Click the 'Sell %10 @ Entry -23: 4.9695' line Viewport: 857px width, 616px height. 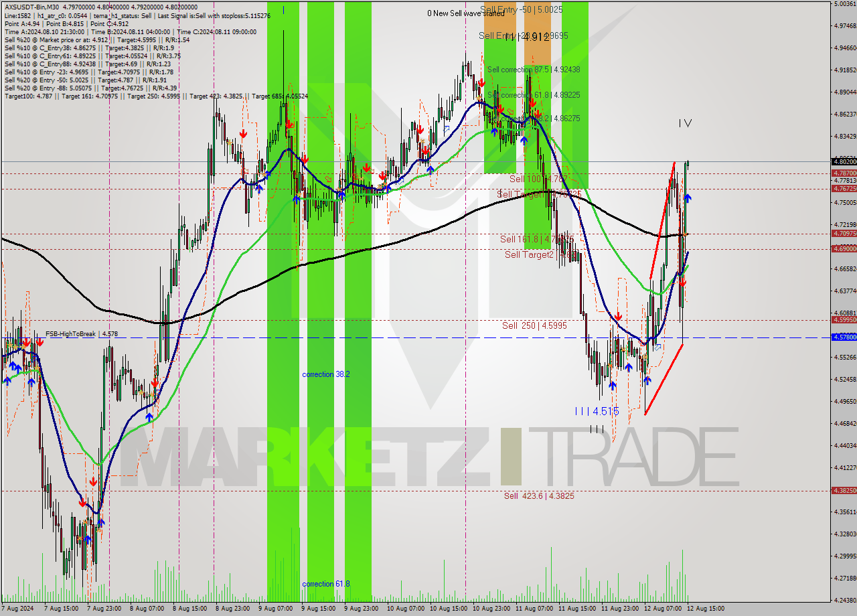pos(89,72)
